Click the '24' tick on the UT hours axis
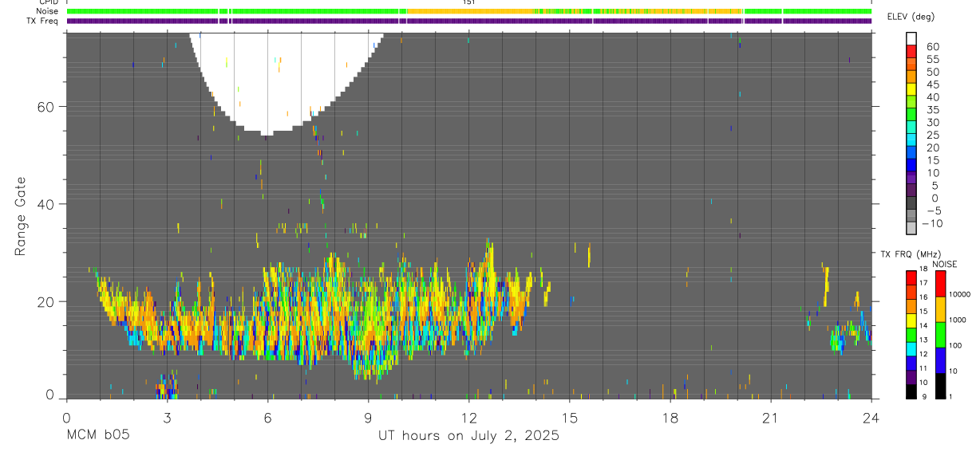Viewport: 980px width, 452px height. (871, 418)
